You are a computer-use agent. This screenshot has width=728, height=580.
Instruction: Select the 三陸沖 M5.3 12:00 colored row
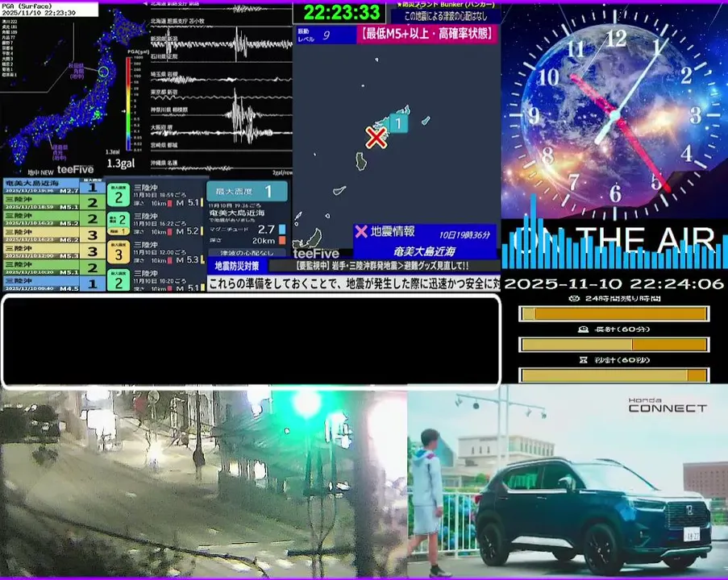click(54, 251)
